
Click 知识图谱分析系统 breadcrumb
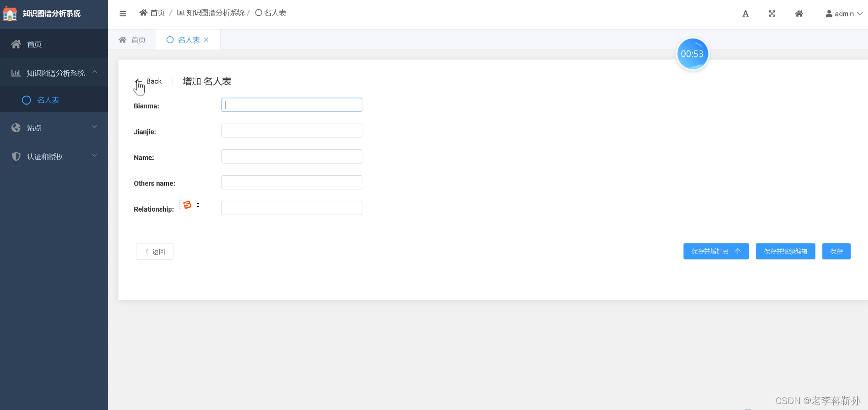(x=211, y=13)
